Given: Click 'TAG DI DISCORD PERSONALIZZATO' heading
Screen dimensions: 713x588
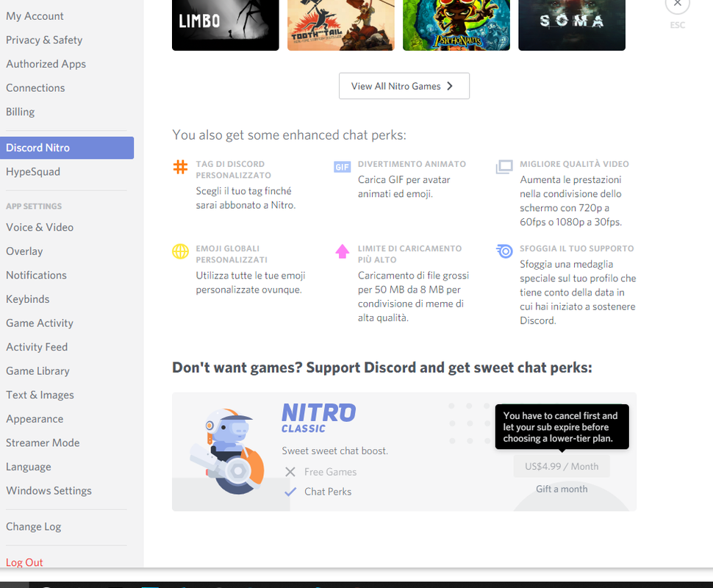Looking at the screenshot, I should [x=233, y=170].
